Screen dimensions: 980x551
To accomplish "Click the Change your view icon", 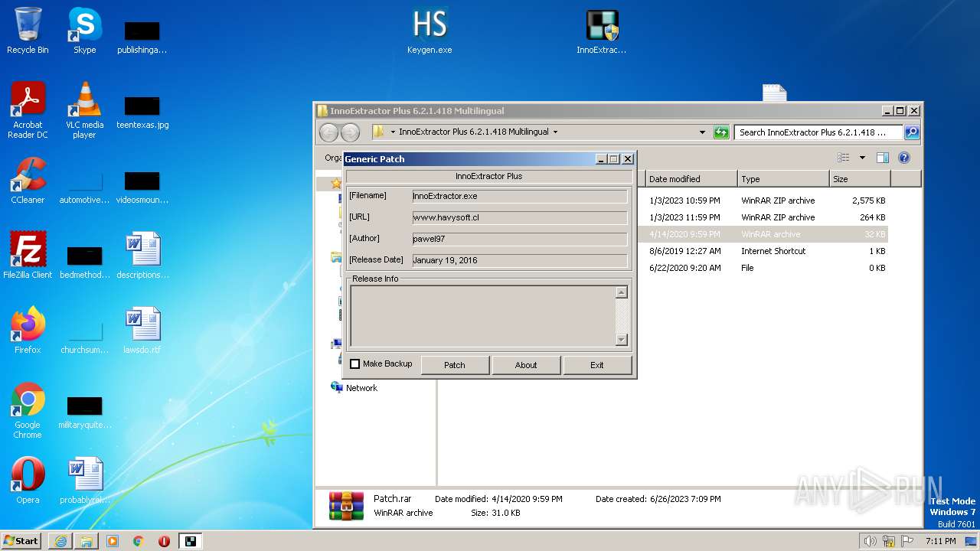I will pyautogui.click(x=843, y=158).
